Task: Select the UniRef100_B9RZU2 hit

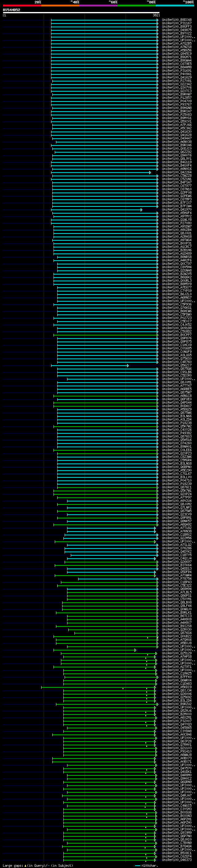Action: [176, 704]
